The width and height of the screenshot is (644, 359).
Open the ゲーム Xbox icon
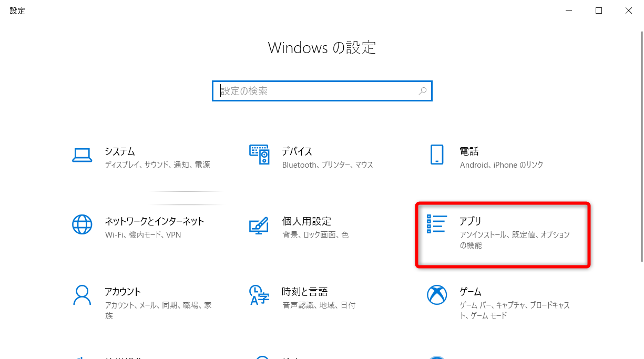coord(437,295)
